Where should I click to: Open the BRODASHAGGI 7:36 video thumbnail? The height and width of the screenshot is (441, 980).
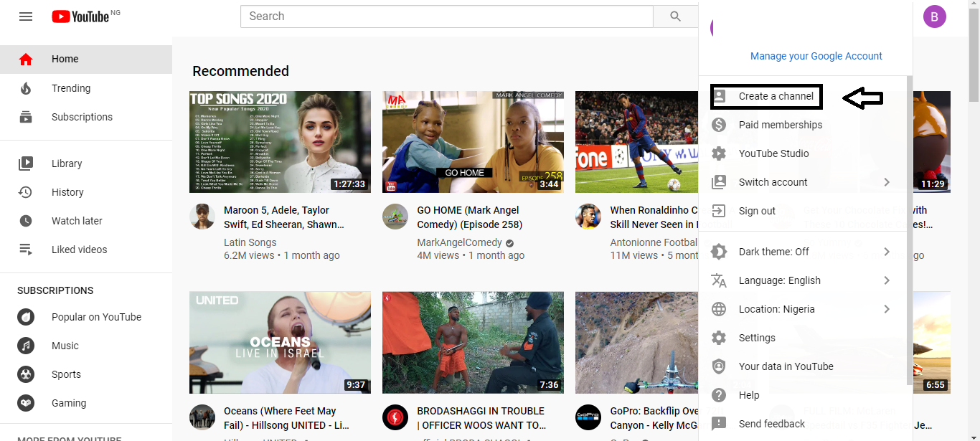coord(473,343)
